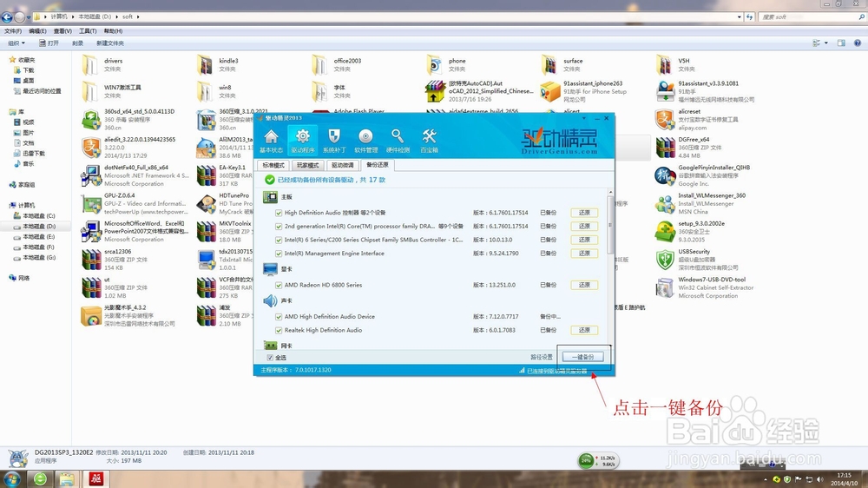Open phone folder in Explorer
This screenshot has width=868, height=488.
pos(435,65)
